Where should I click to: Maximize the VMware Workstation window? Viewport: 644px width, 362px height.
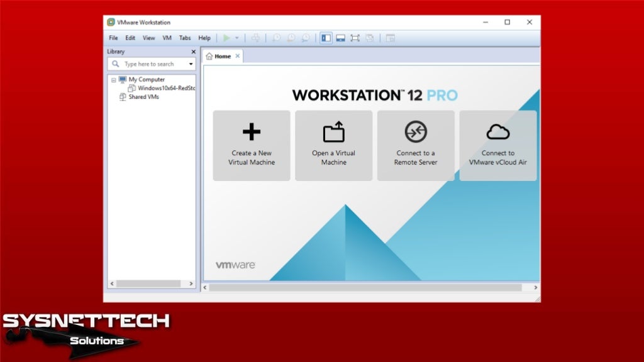pyautogui.click(x=508, y=22)
